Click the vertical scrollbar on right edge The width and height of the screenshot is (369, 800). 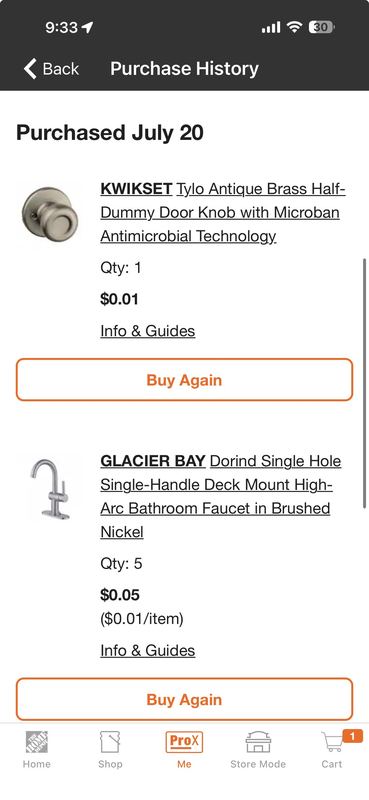tap(364, 383)
